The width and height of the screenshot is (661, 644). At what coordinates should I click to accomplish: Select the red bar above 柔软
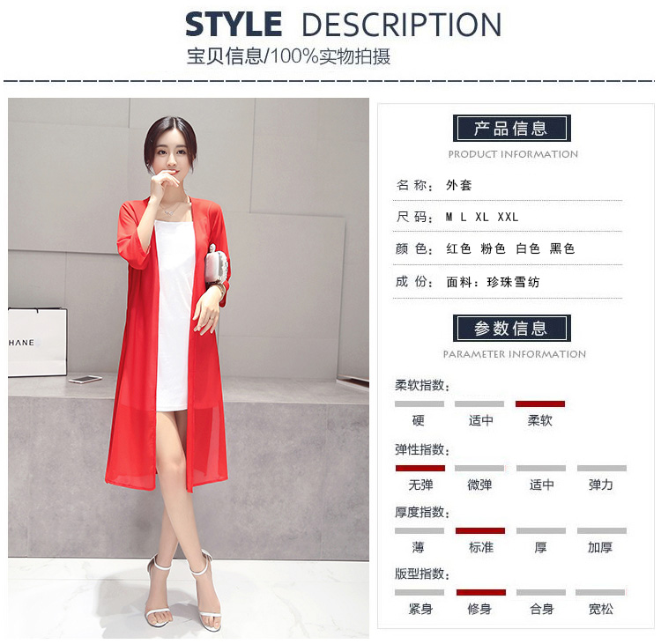(540, 403)
